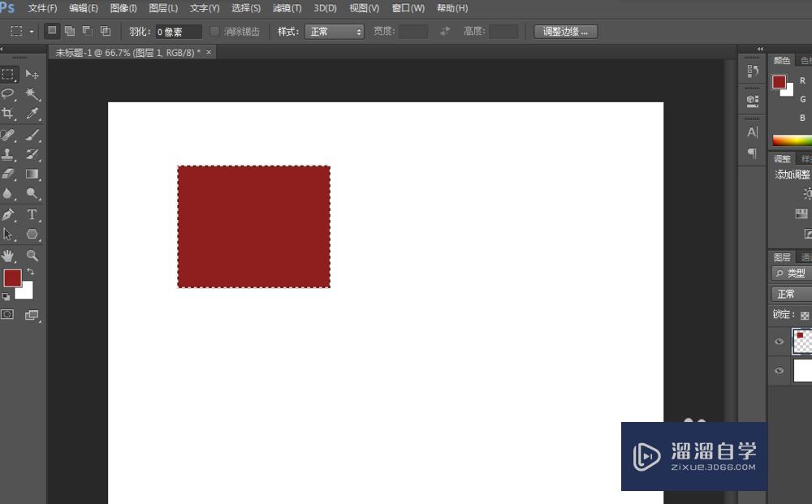Change the screen mode
Viewport: 812px width, 504px height.
pos(32,315)
